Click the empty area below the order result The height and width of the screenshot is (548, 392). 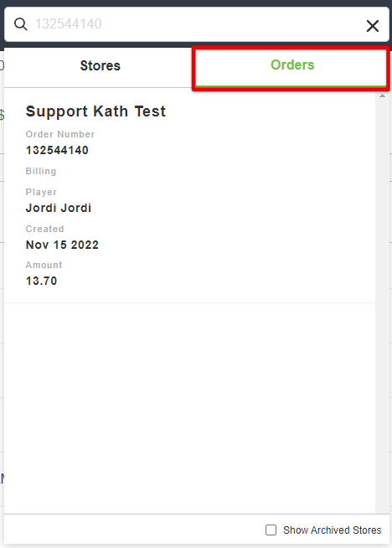pos(189,408)
